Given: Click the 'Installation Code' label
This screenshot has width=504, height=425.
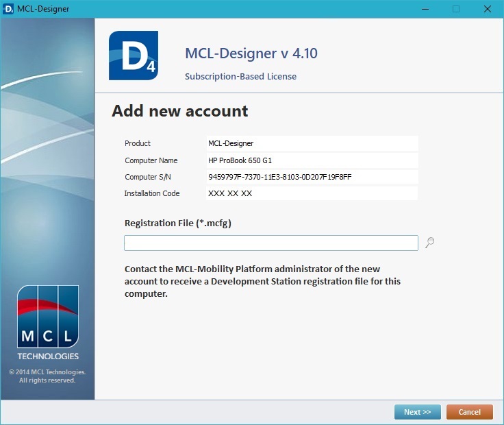Looking at the screenshot, I should point(152,193).
